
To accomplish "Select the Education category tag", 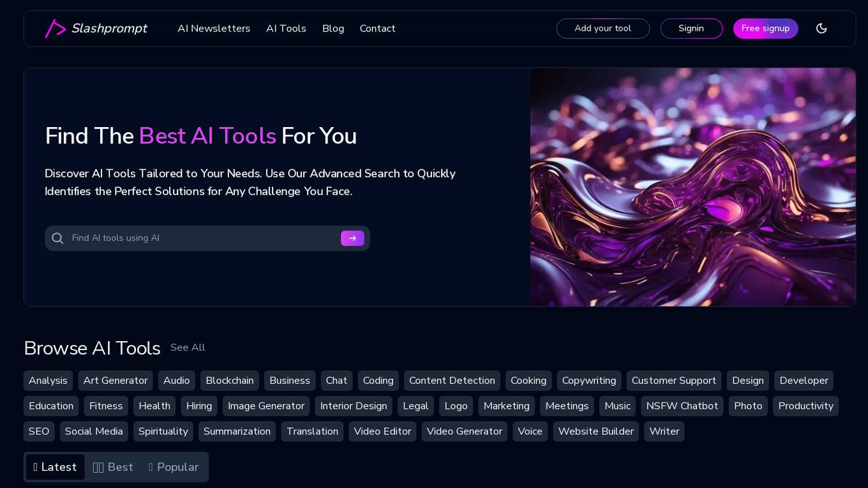I will pos(51,406).
